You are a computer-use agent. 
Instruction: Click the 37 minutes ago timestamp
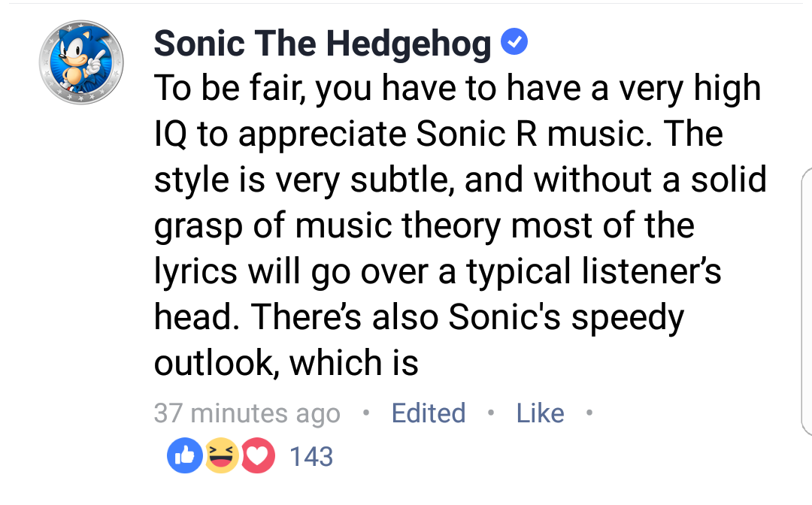[x=247, y=413]
